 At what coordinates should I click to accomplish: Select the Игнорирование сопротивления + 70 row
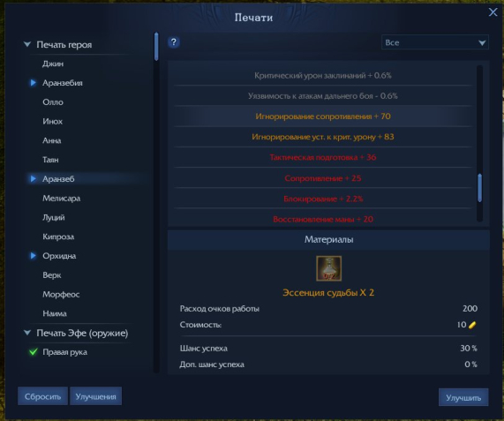(323, 117)
